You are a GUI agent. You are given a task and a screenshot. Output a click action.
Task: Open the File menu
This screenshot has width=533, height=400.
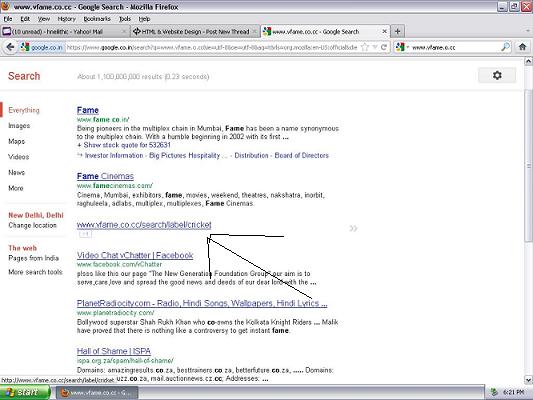point(8,19)
